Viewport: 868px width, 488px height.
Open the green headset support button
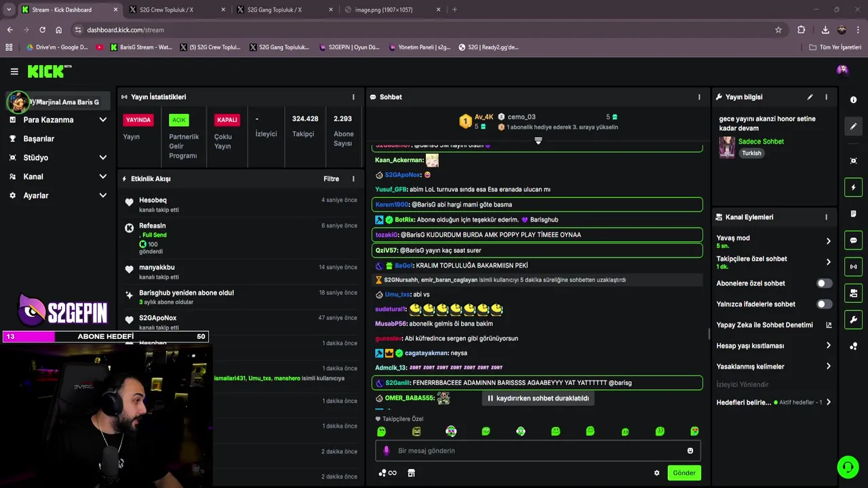(848, 467)
